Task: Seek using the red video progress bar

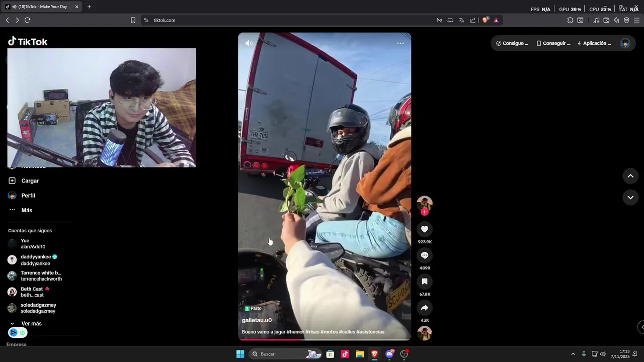Action: point(325,340)
